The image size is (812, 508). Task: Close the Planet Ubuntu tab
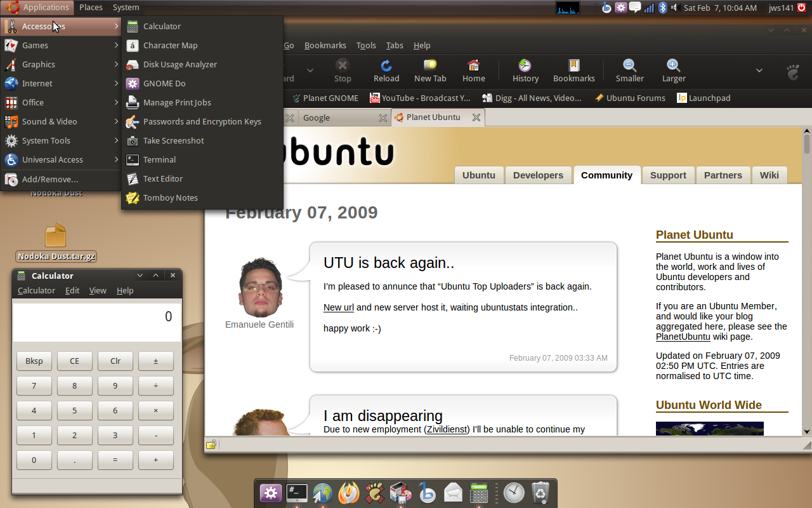[x=476, y=117]
